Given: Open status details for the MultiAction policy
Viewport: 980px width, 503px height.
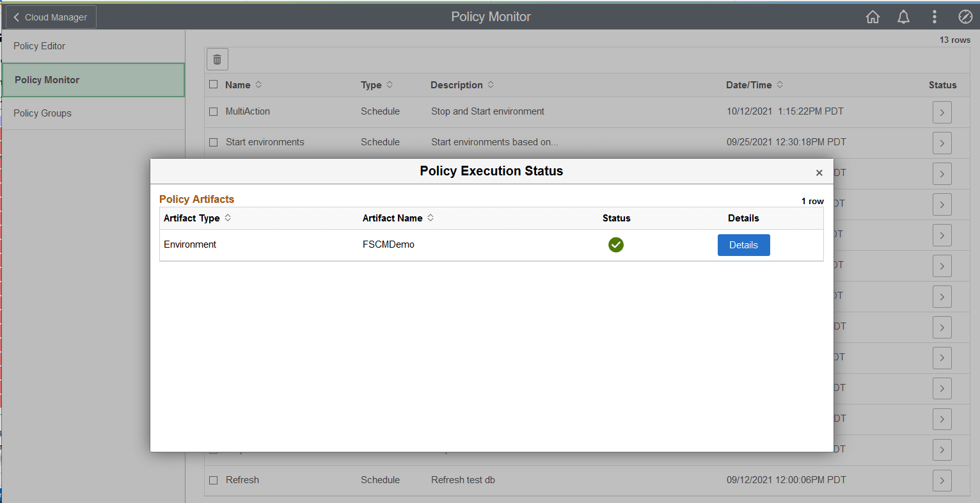Looking at the screenshot, I should [x=942, y=112].
